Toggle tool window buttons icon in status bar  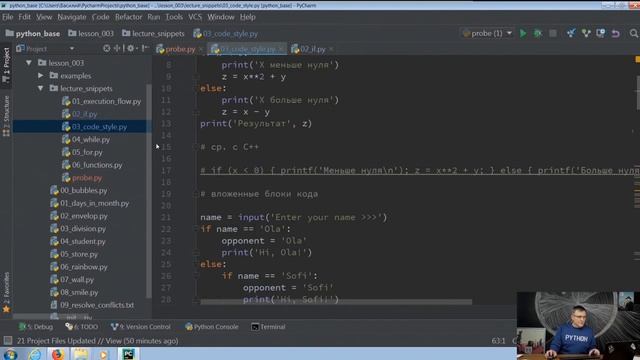tap(7, 340)
